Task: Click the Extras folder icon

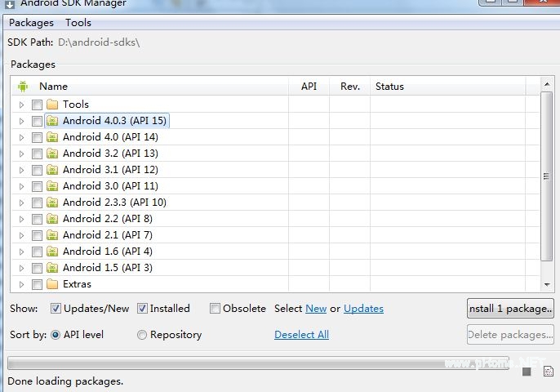Action: 52,284
